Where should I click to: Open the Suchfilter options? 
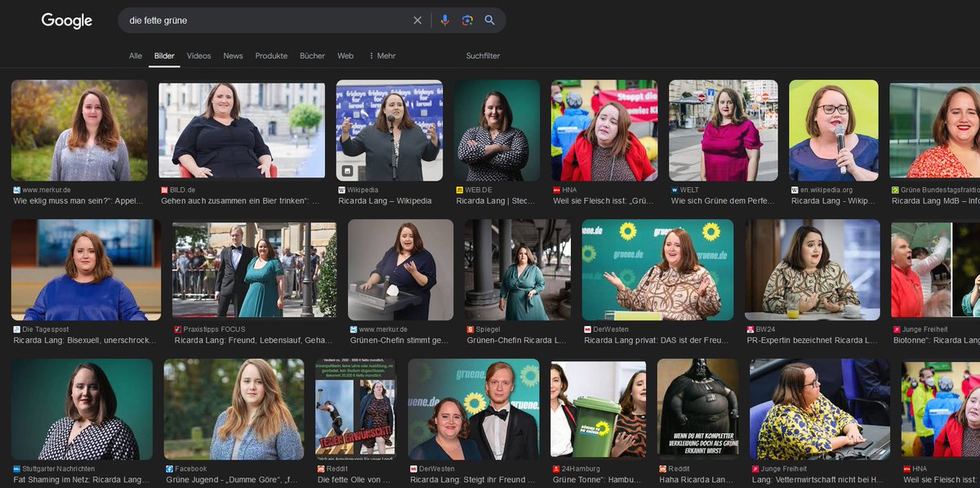pos(483,56)
